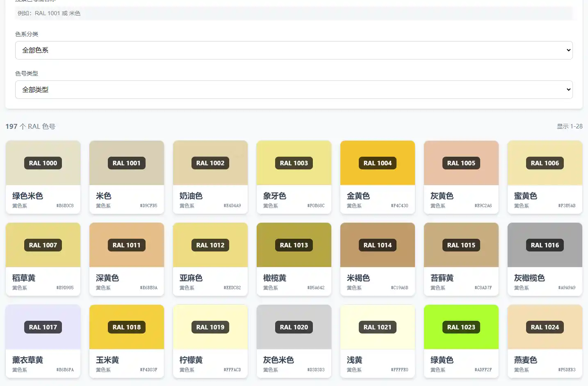Open the 全部色系 color family dropdown

point(294,50)
